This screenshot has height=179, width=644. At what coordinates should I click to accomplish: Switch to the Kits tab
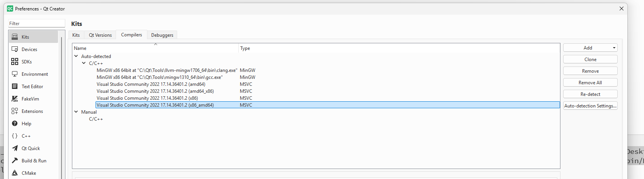(76, 35)
